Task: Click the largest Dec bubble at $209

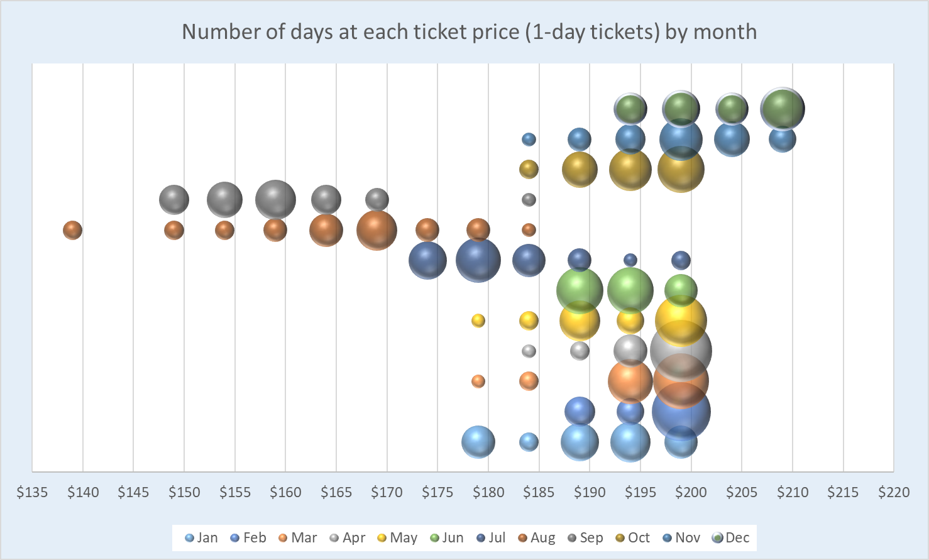Action: pos(783,109)
